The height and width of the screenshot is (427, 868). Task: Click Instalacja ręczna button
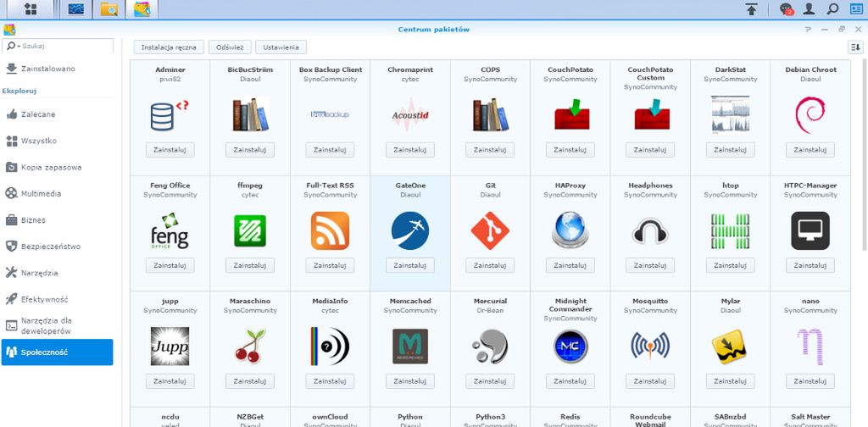(x=169, y=47)
